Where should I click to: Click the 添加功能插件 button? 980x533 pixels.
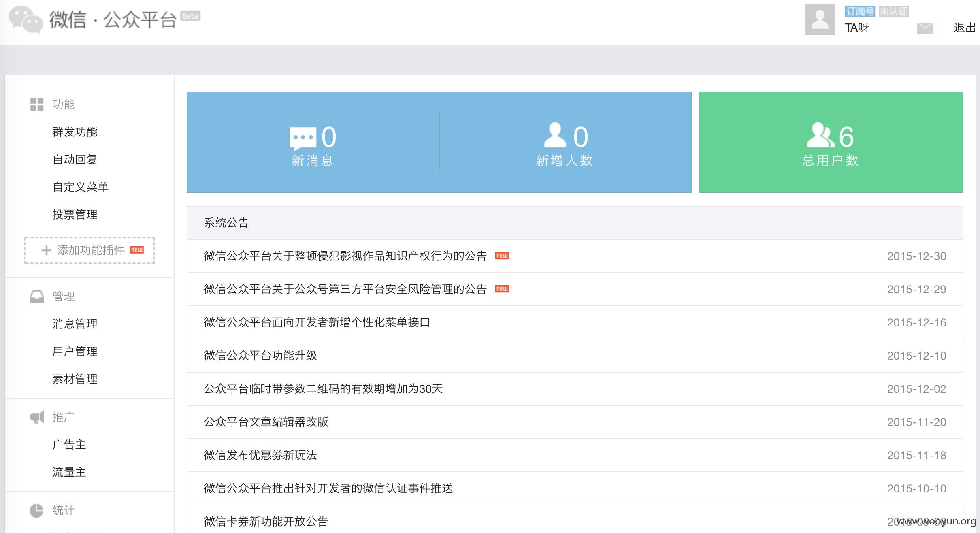[89, 250]
